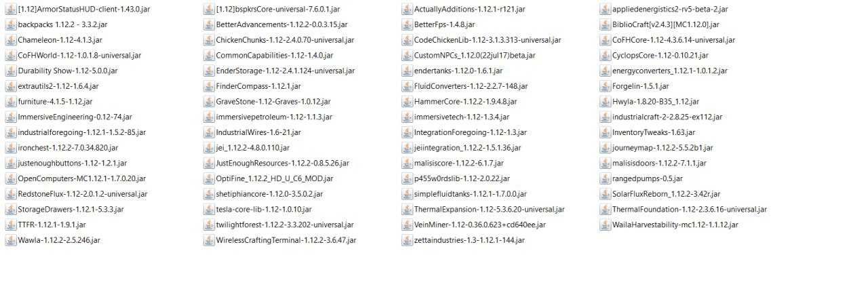
Task: Click the icon beside journeymap-1.12.2-5.5.2b1.jar
Action: [x=606, y=148]
